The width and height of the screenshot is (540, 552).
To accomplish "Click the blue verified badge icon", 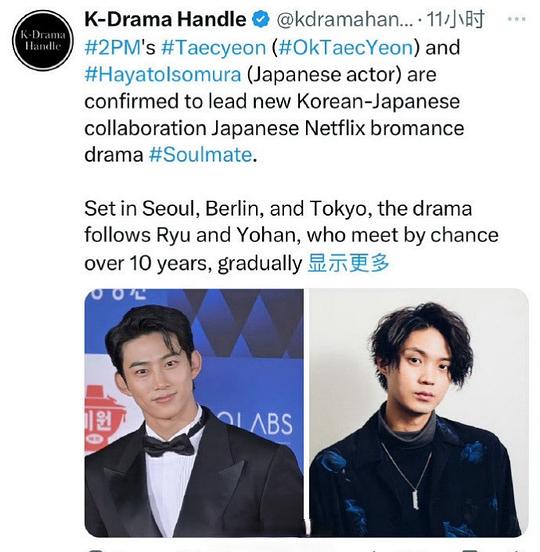I will pyautogui.click(x=261, y=19).
